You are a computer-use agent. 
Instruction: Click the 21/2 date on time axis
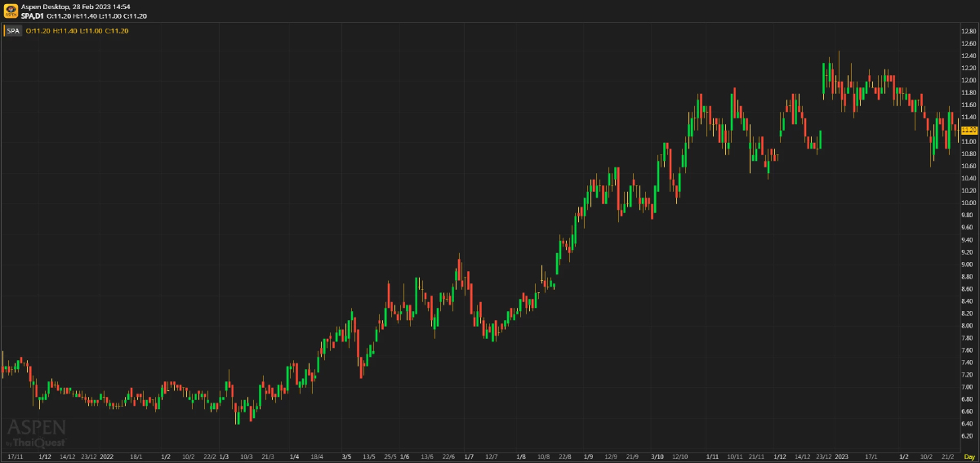tap(947, 456)
